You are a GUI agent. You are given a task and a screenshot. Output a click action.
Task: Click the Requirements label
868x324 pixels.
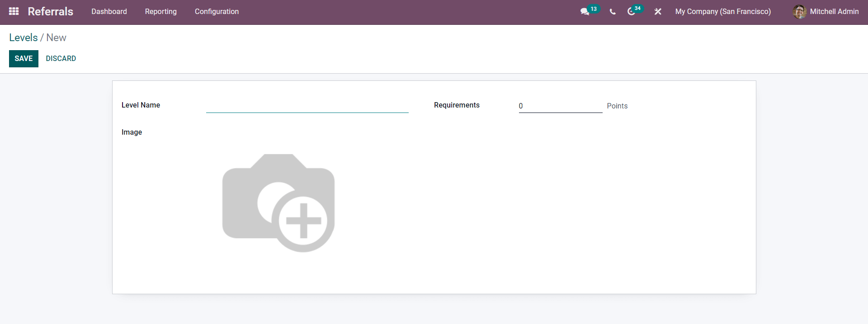click(457, 105)
